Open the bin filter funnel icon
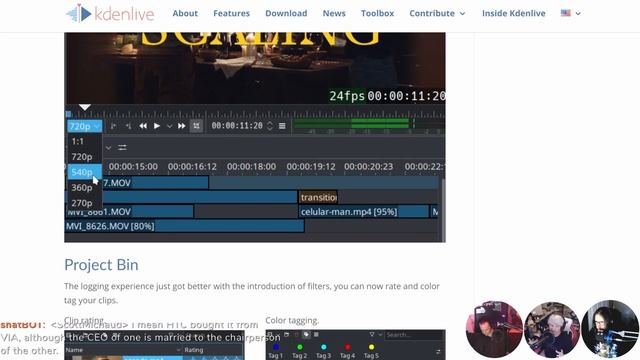Image resolution: width=640 pixels, height=360 pixels. [372, 335]
